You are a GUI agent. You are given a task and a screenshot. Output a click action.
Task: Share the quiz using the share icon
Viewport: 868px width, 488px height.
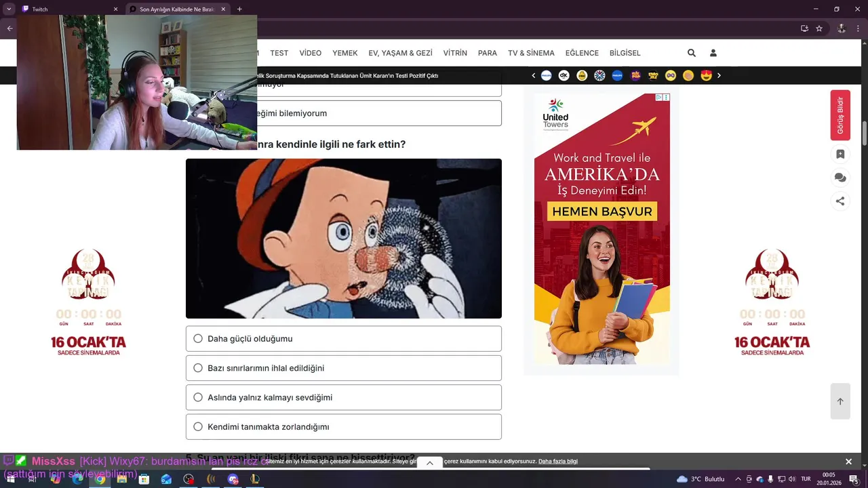coord(840,201)
